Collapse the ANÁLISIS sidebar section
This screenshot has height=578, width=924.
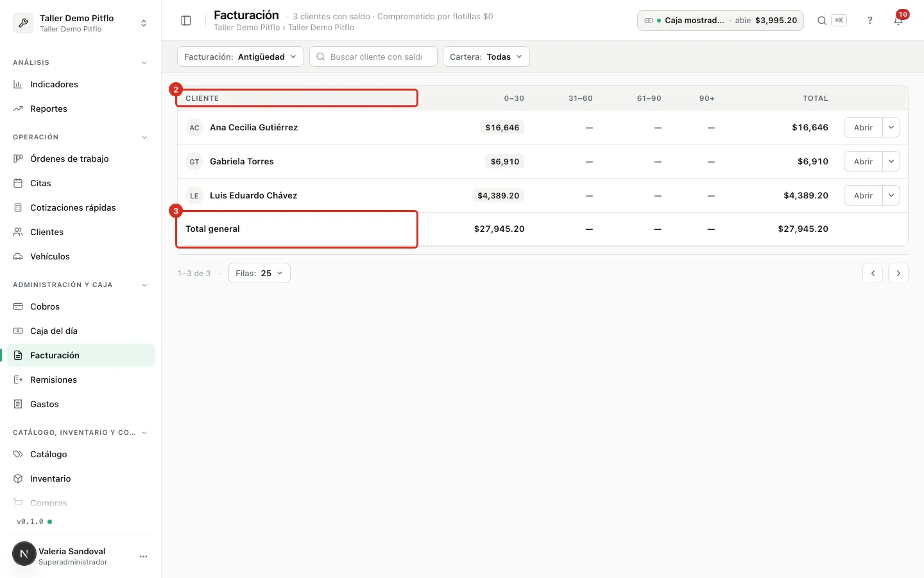144,63
